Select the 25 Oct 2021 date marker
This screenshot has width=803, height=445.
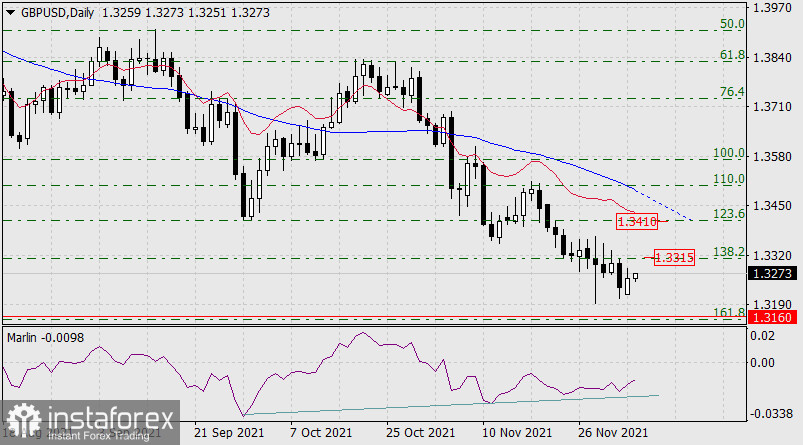point(418,433)
